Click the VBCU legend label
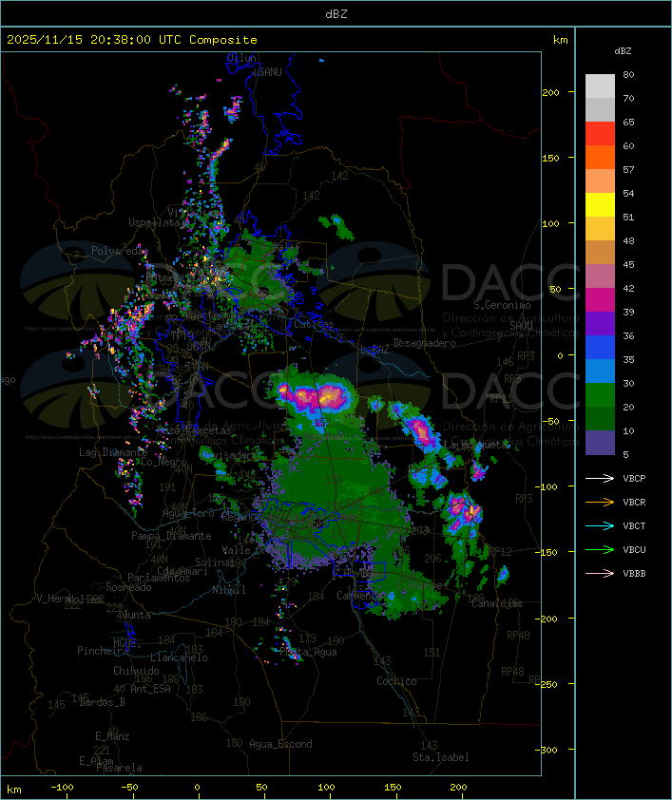 (x=634, y=549)
